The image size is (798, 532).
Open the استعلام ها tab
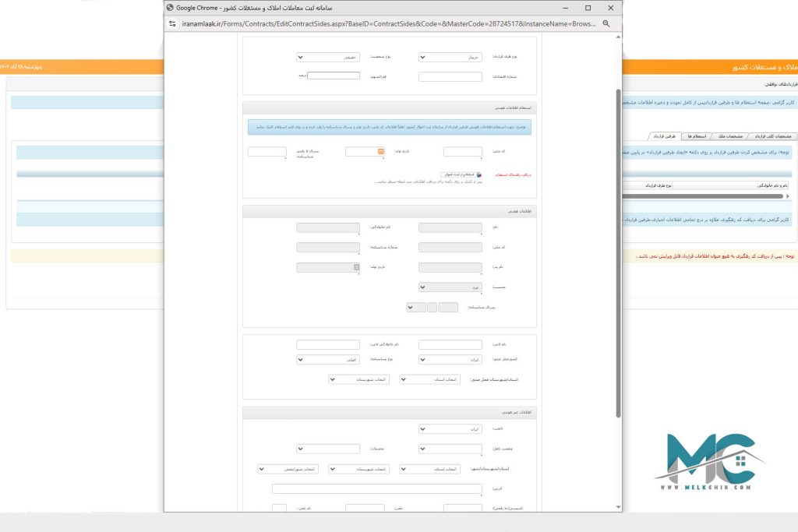coord(698,136)
